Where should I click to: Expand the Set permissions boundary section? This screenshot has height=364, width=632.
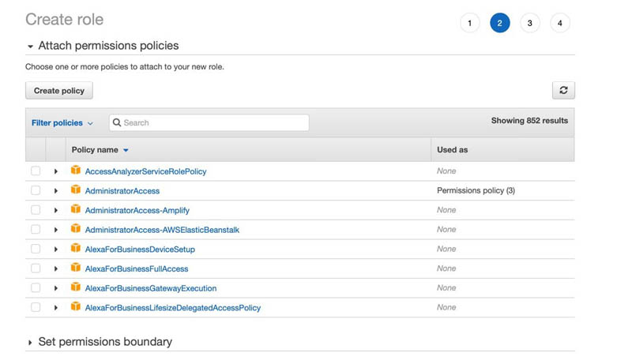click(30, 343)
